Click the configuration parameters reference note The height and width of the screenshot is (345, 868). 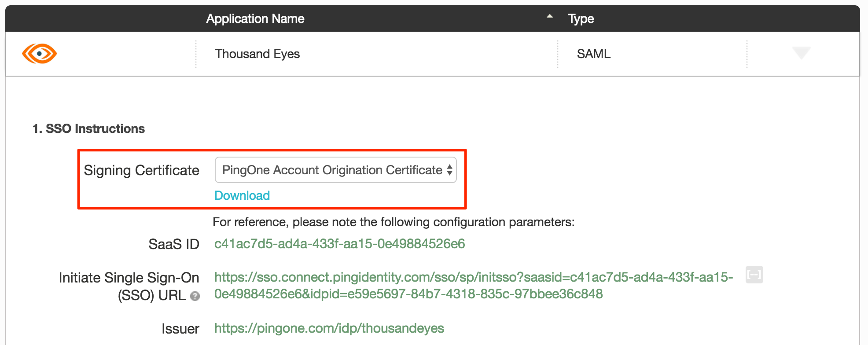[394, 222]
